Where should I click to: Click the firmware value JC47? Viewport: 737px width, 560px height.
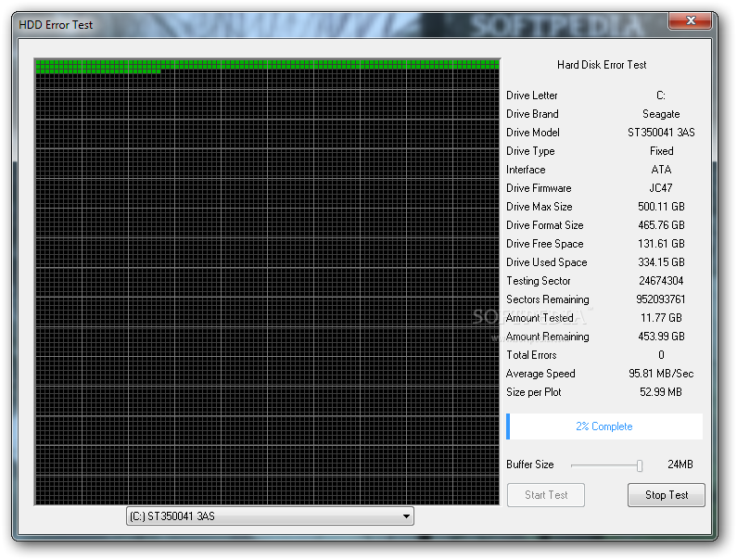coord(660,188)
